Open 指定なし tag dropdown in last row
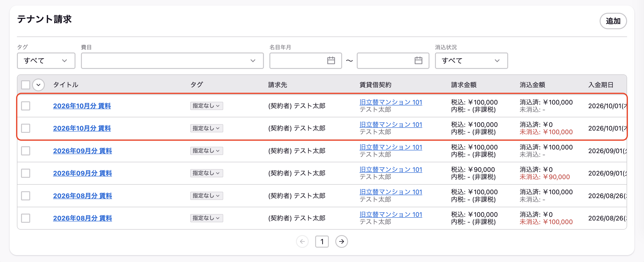The height and width of the screenshot is (262, 644). tap(207, 218)
